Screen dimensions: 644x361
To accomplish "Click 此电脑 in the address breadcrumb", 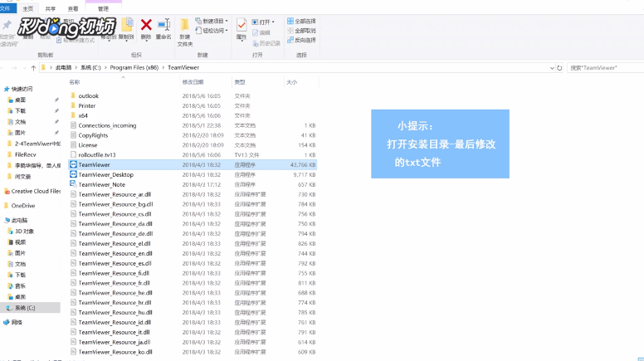I will click(x=64, y=67).
